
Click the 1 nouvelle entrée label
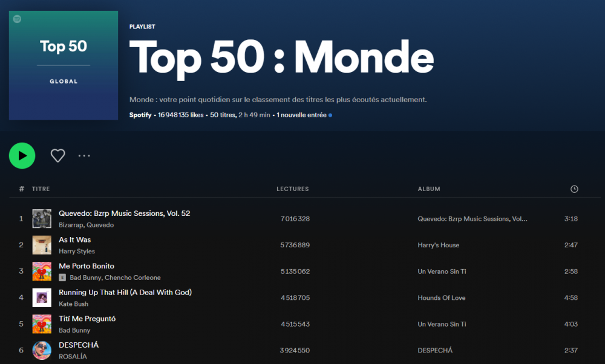pos(301,115)
